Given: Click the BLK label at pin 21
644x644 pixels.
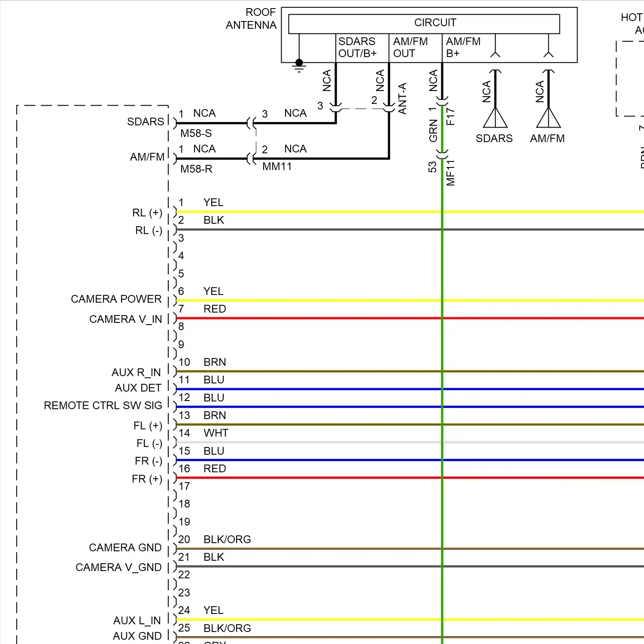Looking at the screenshot, I should [x=214, y=557].
